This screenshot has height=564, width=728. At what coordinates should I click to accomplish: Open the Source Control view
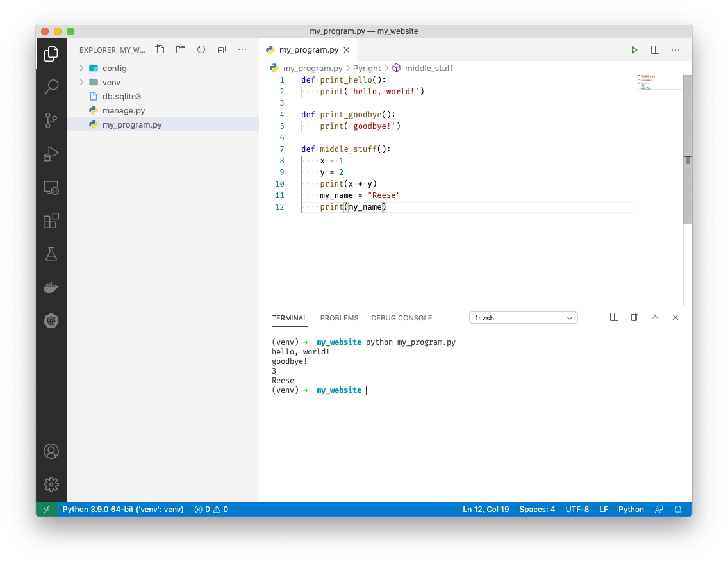tap(51, 120)
